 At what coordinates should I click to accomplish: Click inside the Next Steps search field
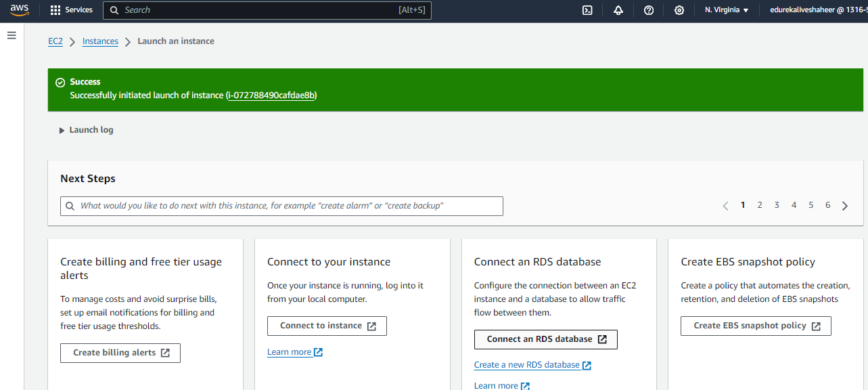tap(281, 206)
